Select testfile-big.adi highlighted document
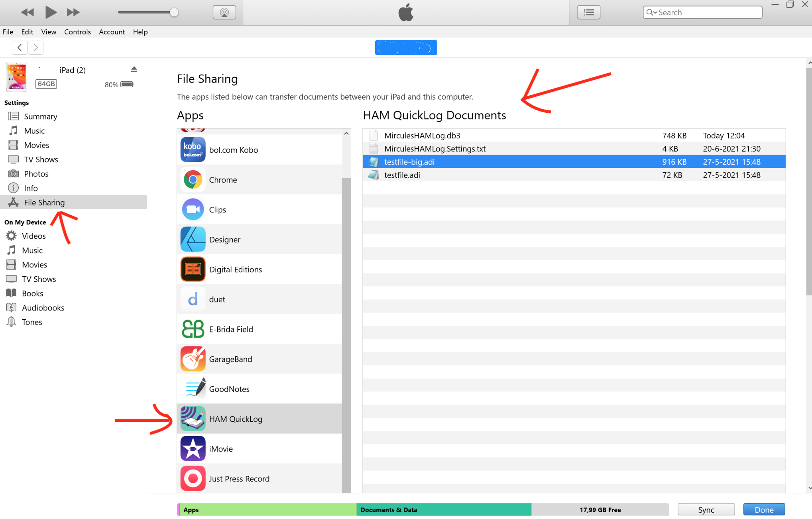The height and width of the screenshot is (519, 812). point(409,161)
